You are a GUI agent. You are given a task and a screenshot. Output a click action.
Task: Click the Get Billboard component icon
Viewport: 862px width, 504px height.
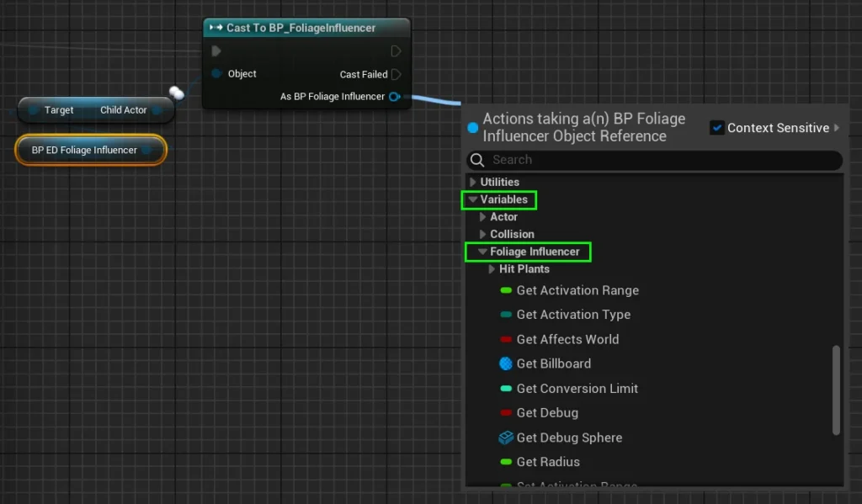coord(505,363)
